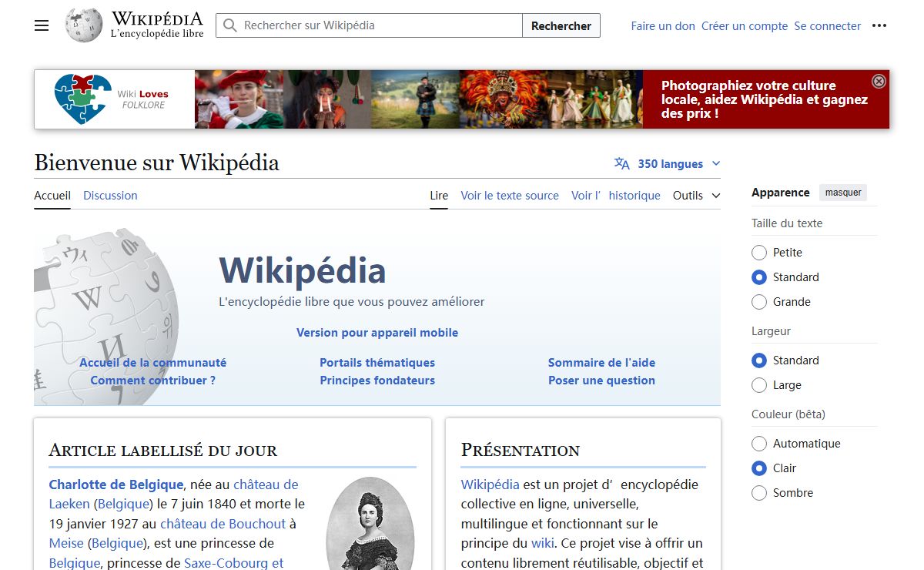Open Principes fondateurs link

(x=377, y=381)
